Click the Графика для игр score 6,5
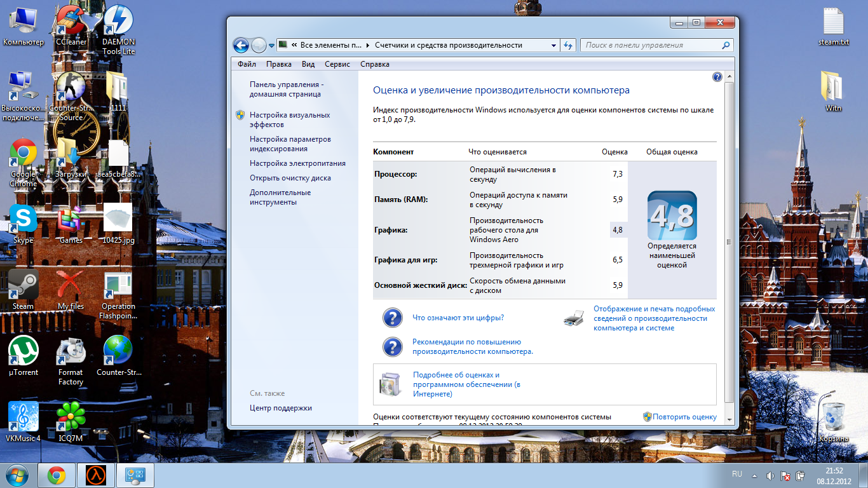This screenshot has height=488, width=868. click(618, 260)
